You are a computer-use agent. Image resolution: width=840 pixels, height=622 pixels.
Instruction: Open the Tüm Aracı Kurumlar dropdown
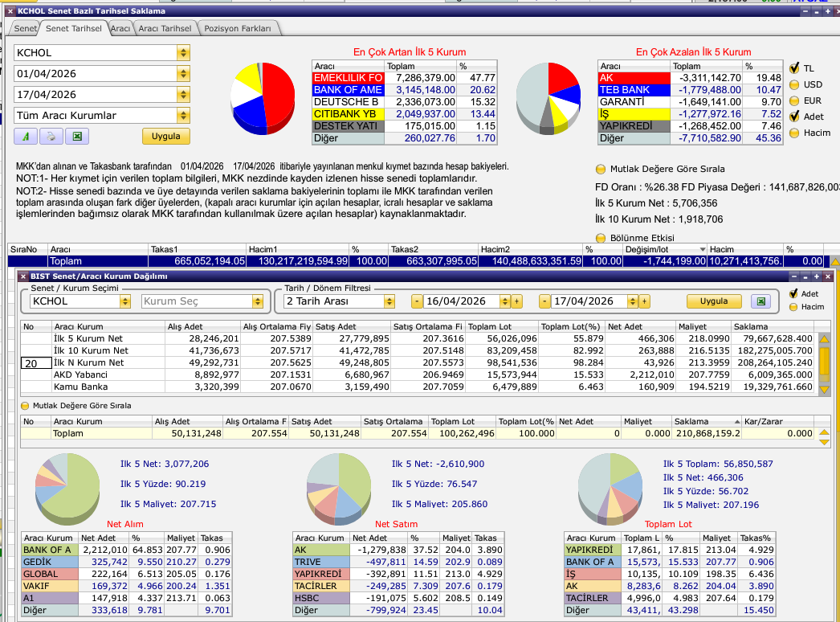183,115
